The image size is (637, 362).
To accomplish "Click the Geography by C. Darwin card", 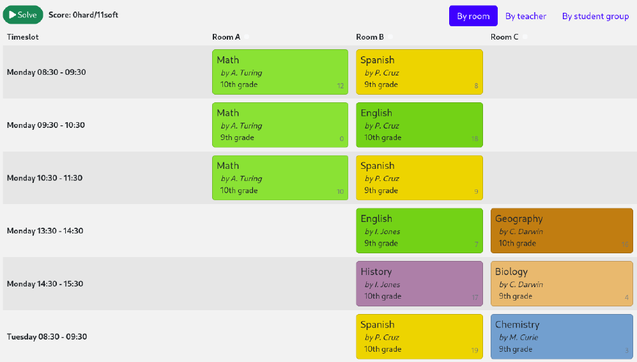I will (x=562, y=230).
